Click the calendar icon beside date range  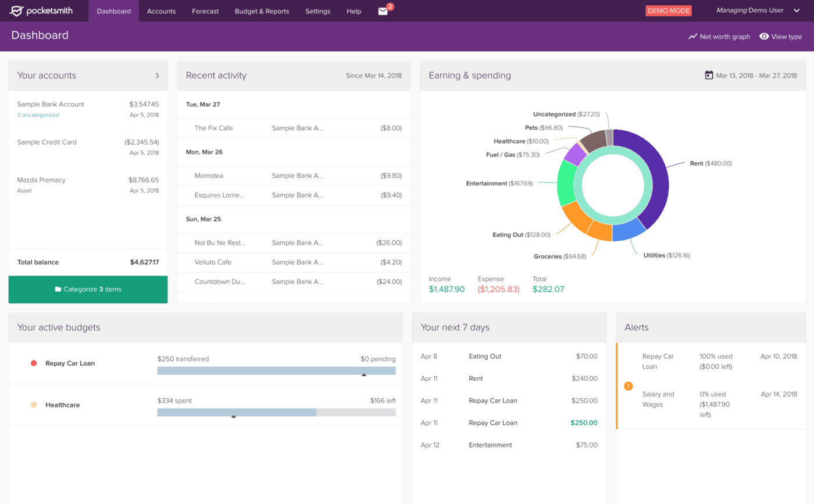click(708, 75)
